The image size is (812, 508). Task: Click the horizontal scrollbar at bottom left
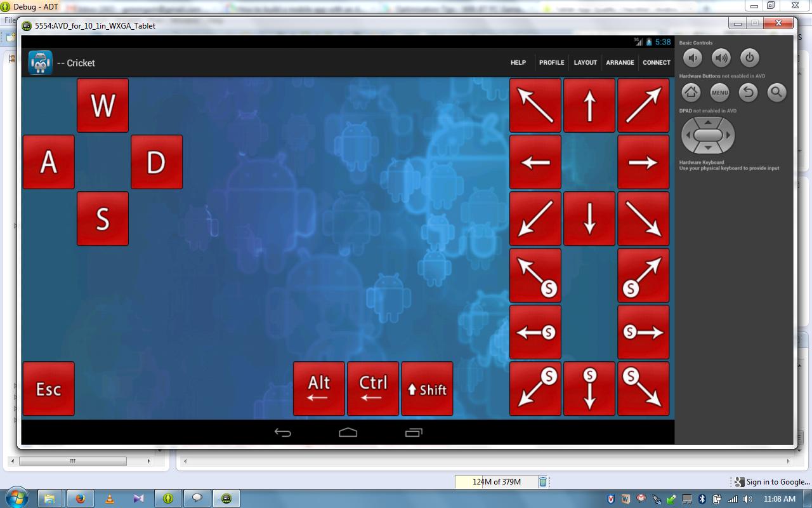tap(73, 462)
